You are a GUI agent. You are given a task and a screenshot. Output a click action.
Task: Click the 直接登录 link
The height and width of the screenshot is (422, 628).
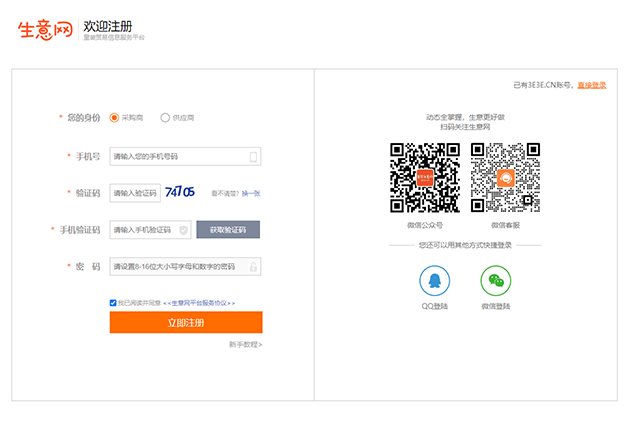click(x=592, y=85)
